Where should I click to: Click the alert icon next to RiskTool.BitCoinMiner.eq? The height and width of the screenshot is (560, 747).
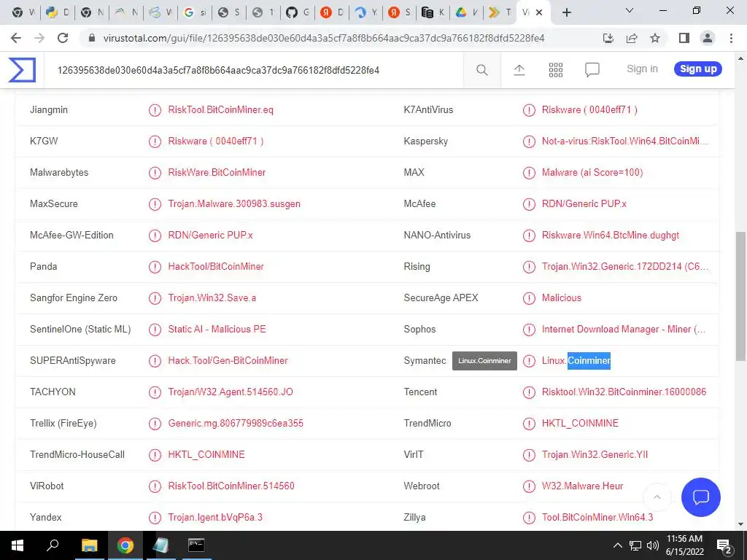pos(155,110)
